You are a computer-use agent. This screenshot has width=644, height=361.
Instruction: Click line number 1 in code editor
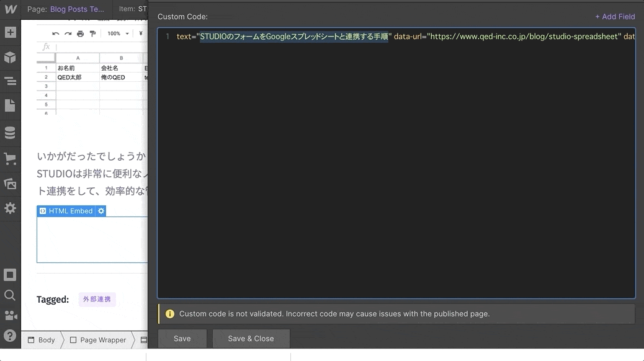tap(167, 37)
